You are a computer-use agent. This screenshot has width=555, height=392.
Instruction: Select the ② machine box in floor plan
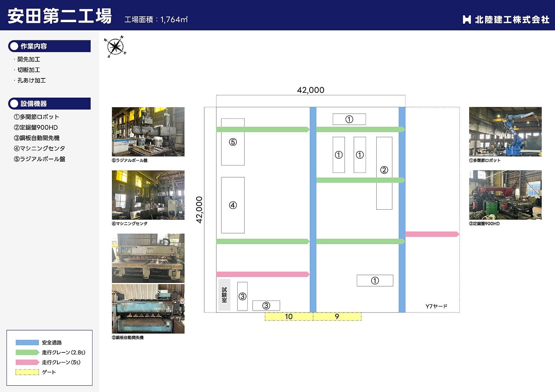[384, 170]
